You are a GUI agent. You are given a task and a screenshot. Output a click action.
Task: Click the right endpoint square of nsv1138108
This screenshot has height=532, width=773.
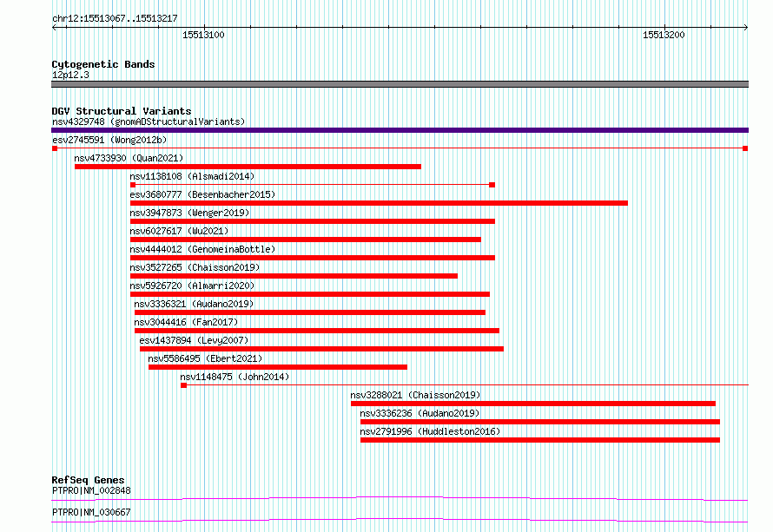tap(492, 185)
